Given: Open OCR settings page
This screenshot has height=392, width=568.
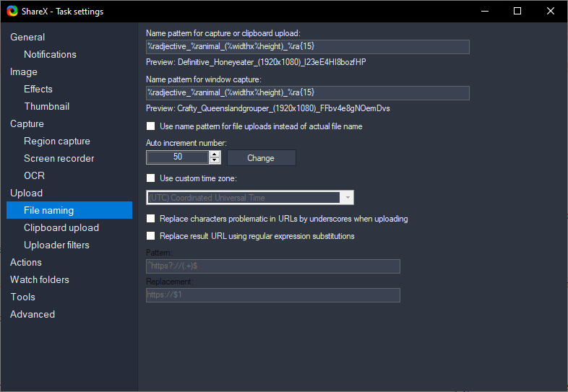Looking at the screenshot, I should pyautogui.click(x=34, y=175).
